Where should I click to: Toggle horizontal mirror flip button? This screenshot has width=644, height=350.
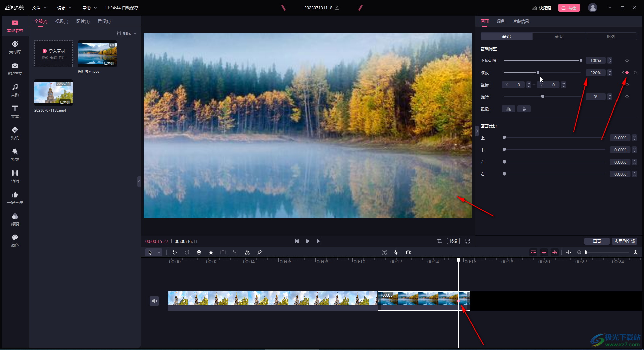pyautogui.click(x=508, y=109)
